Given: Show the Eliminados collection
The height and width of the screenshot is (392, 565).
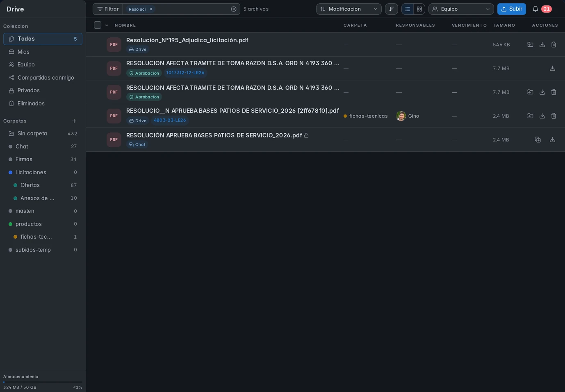Looking at the screenshot, I should pyautogui.click(x=43, y=103).
